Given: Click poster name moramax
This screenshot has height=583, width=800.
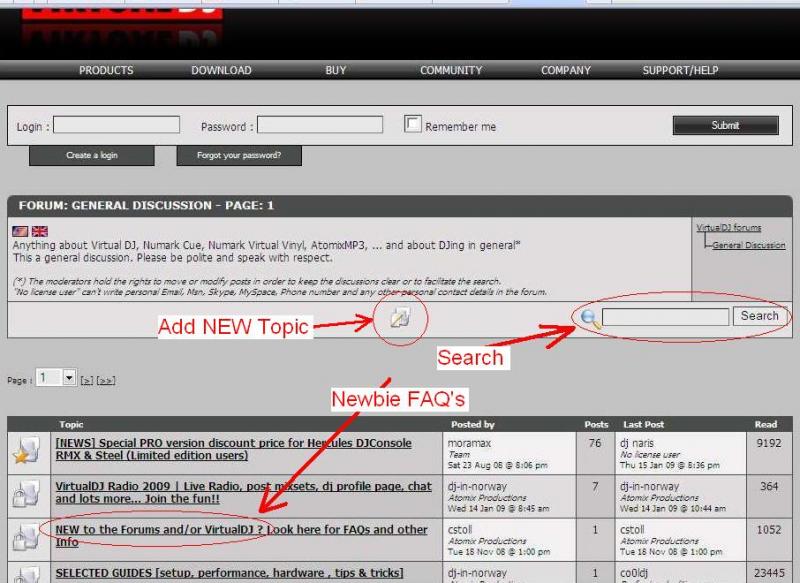Looking at the screenshot, I should [469, 443].
